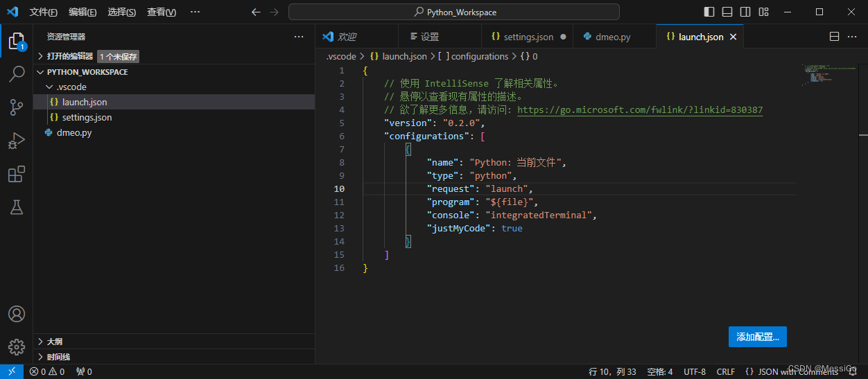Show errors and warnings count in status bar
Image resolution: width=868 pixels, height=379 pixels.
click(47, 371)
